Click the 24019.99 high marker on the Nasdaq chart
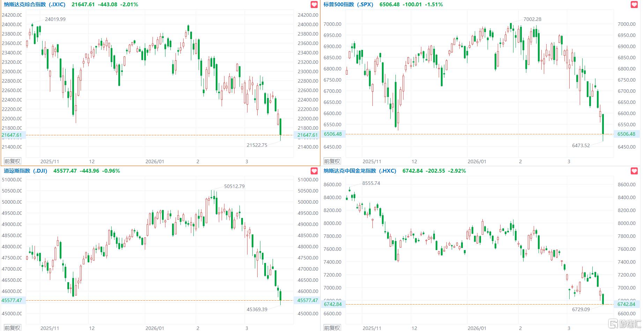 [x=55, y=19]
